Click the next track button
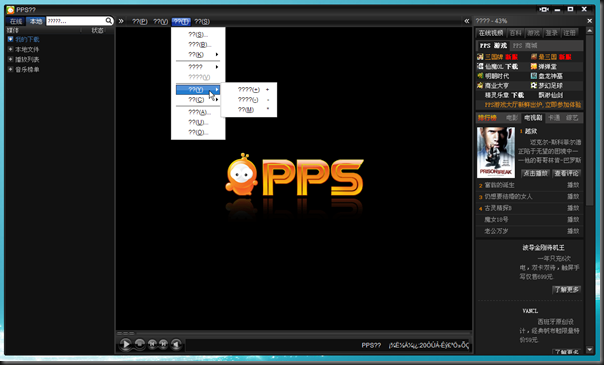The width and height of the screenshot is (604, 365). point(163,343)
